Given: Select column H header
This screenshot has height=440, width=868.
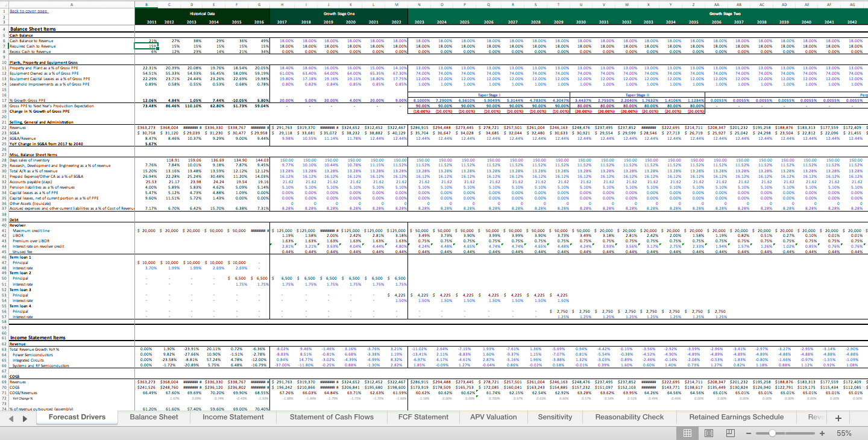Looking at the screenshot, I should click(283, 4).
